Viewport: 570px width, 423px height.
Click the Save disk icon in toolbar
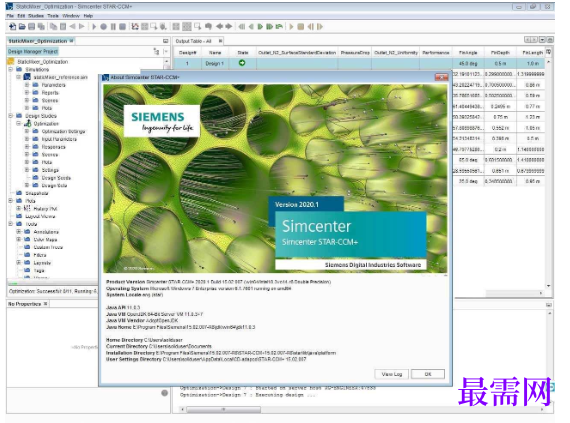click(x=32, y=26)
